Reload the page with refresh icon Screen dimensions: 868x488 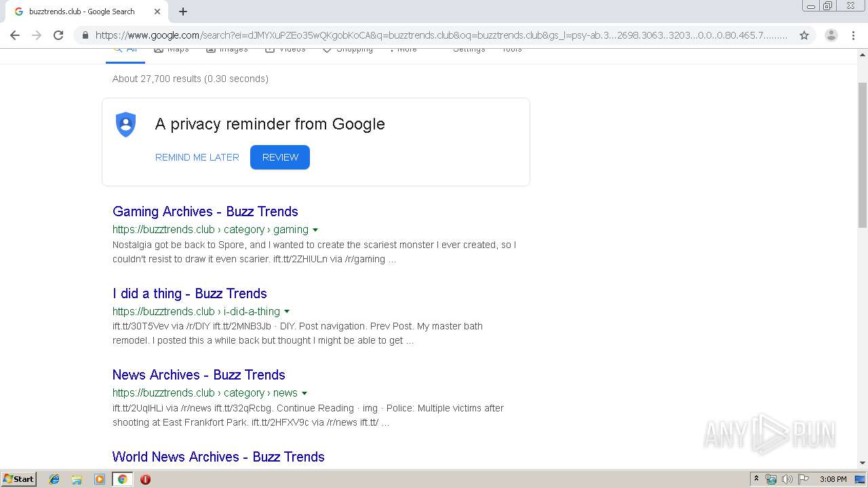coord(58,35)
